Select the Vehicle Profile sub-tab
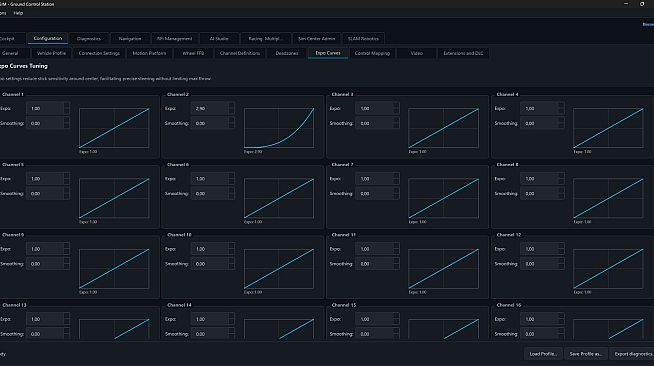The height and width of the screenshot is (366, 654). click(51, 53)
